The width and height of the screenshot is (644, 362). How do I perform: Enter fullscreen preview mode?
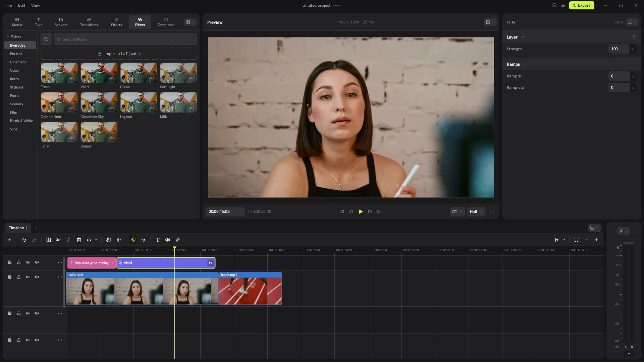click(492, 212)
